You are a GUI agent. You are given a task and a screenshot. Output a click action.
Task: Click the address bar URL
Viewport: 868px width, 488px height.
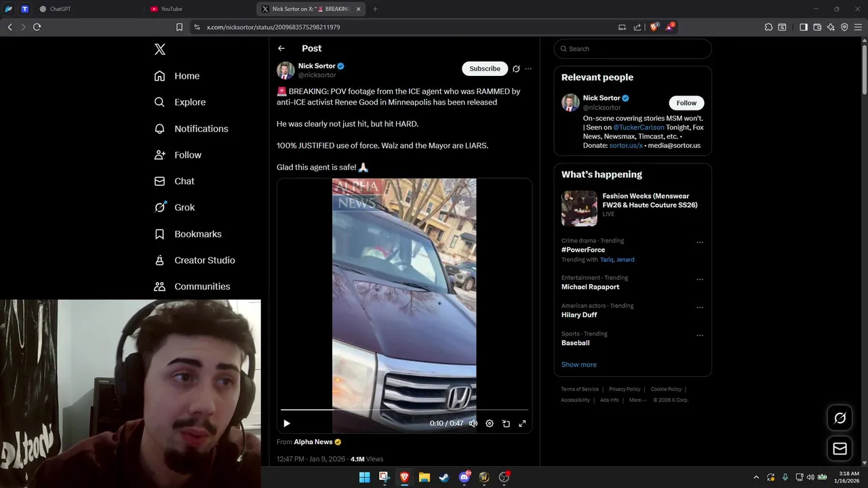pyautogui.click(x=273, y=27)
